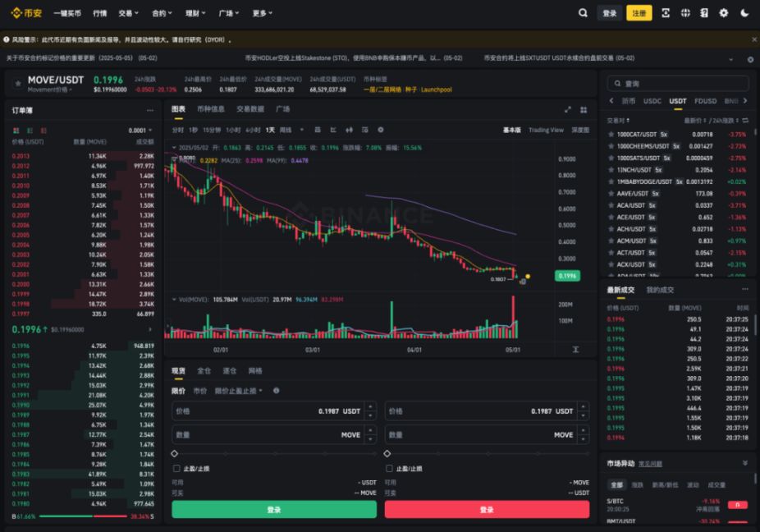Viewport: 760px width, 532px height.
Task: Open candlestick chart style icon
Action: point(349,130)
